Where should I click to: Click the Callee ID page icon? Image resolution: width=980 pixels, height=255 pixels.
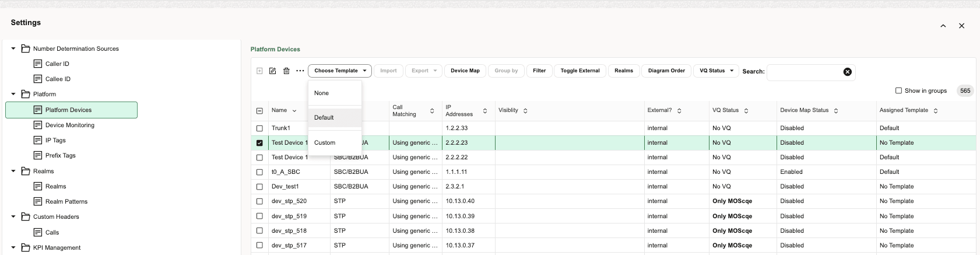(38, 79)
